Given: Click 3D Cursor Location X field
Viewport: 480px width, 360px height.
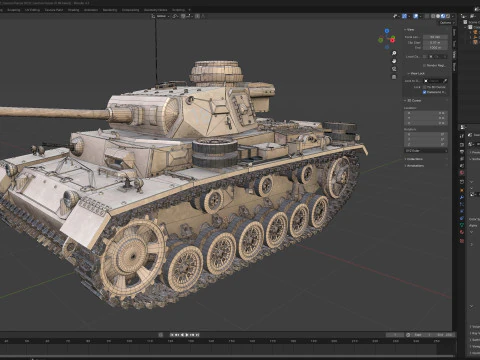Looking at the screenshot, I should coord(426,113).
